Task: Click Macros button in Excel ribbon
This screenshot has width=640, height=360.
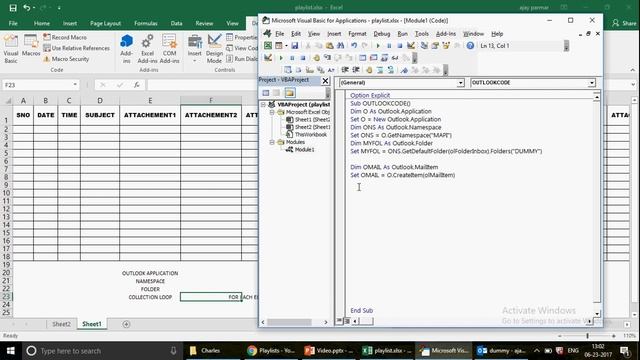Action: [x=31, y=46]
